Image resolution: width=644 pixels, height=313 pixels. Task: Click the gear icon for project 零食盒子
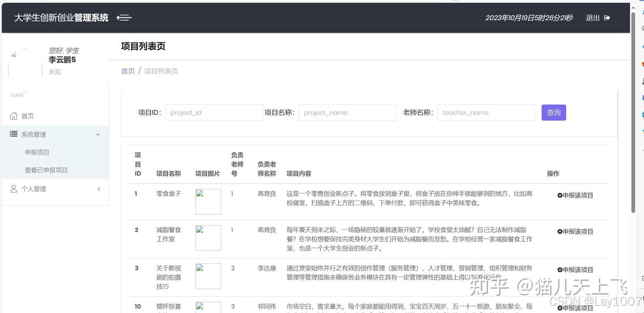coord(559,195)
